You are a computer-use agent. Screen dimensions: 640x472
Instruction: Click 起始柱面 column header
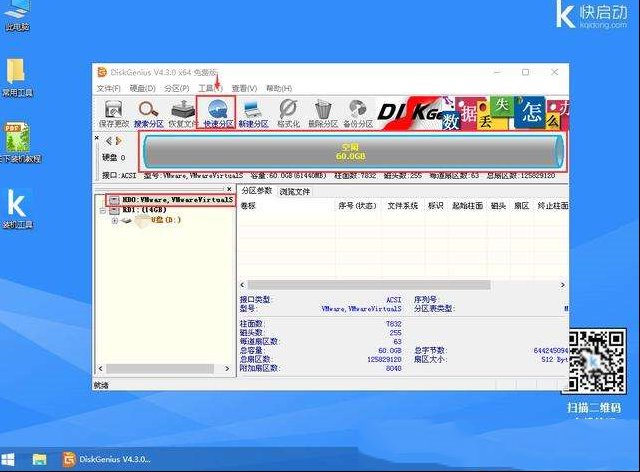click(x=467, y=205)
